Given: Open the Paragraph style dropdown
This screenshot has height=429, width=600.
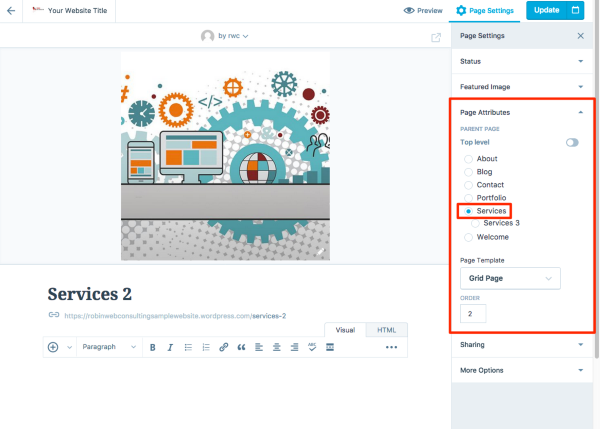Looking at the screenshot, I should click(x=107, y=347).
